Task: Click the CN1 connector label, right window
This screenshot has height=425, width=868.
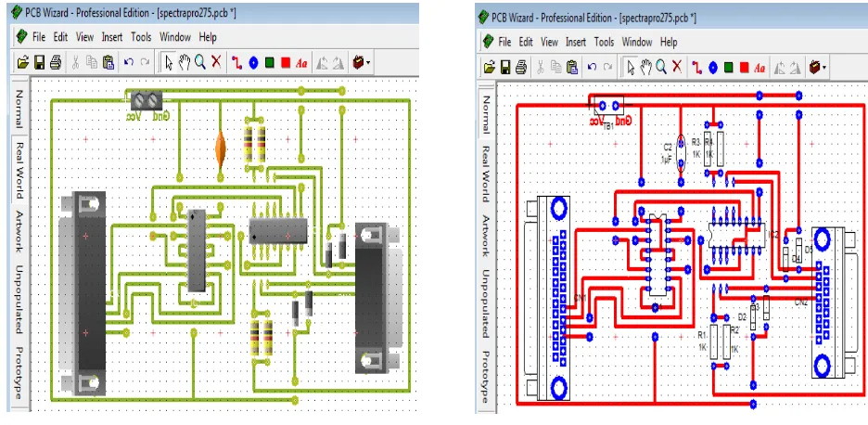Action: [x=581, y=298]
